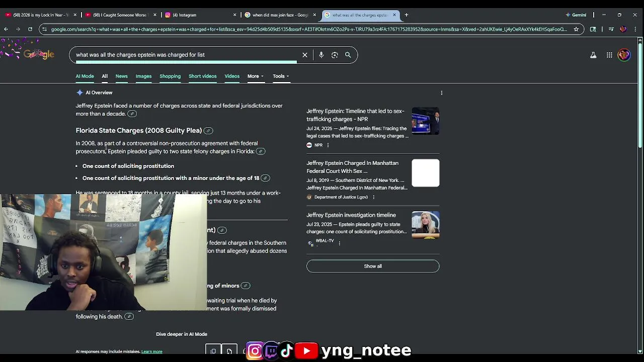The image size is (644, 362).
Task: Open the site information icon in the address bar
Action: coord(45,29)
